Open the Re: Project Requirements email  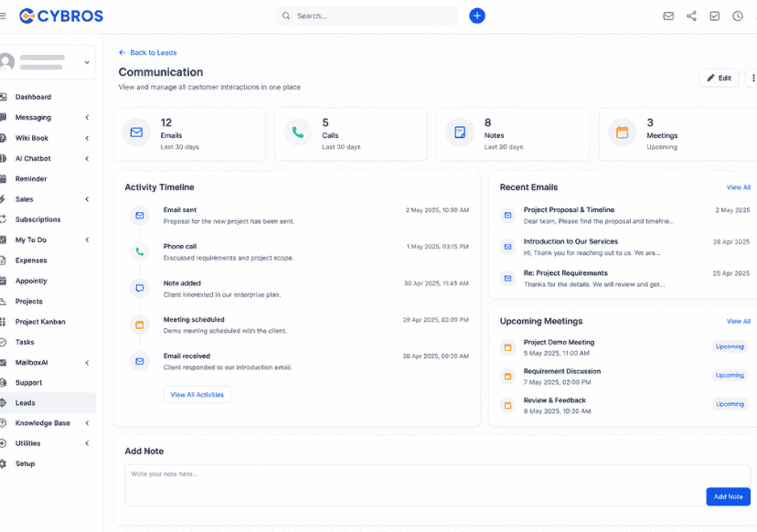point(624,278)
